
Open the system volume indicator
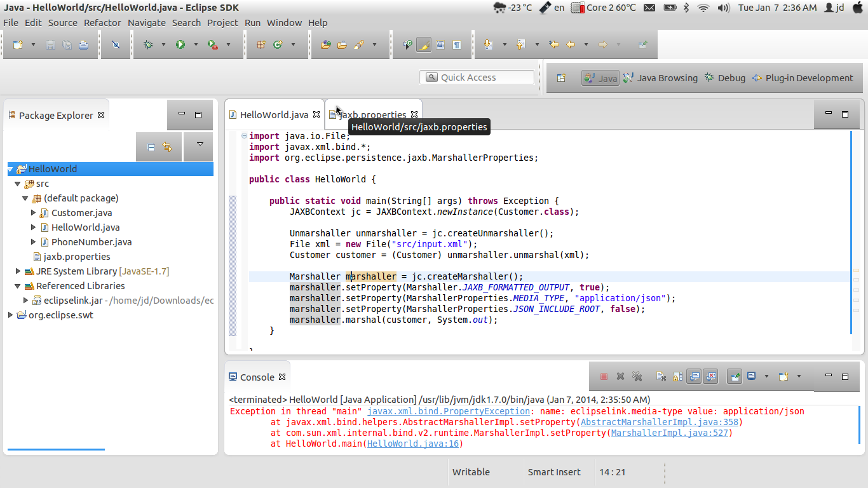click(x=724, y=8)
